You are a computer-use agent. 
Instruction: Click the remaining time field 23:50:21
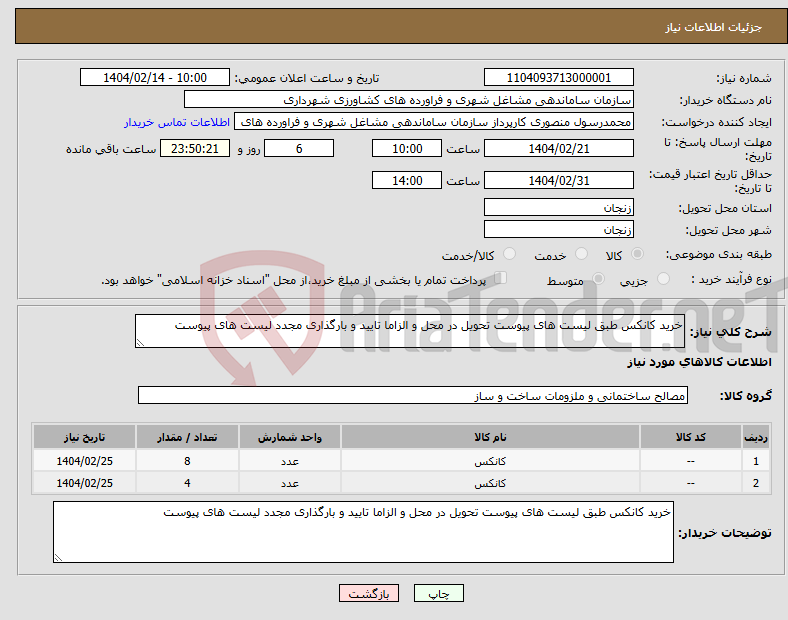point(195,148)
